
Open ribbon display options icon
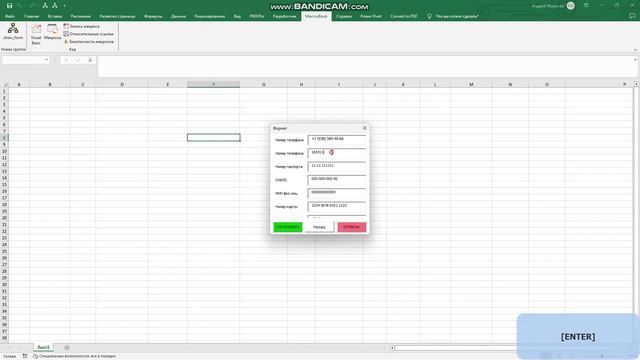coord(586,6)
